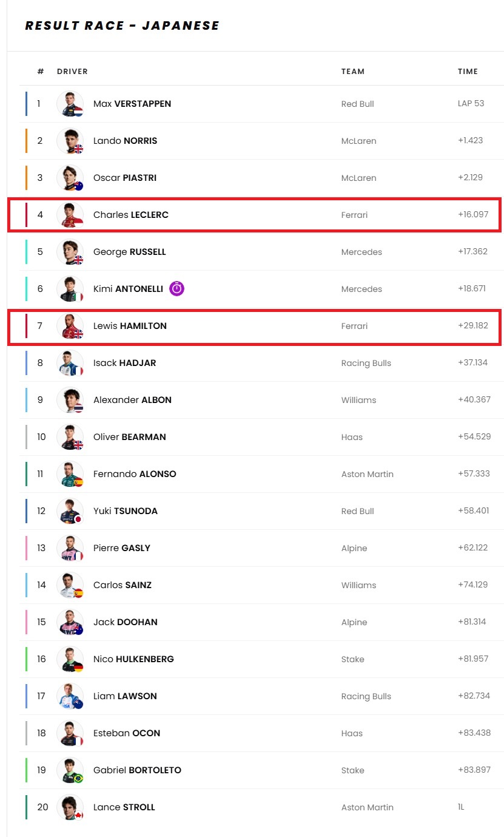The height and width of the screenshot is (837, 504).
Task: Select Charles Leclerc's driver photo
Action: (70, 215)
